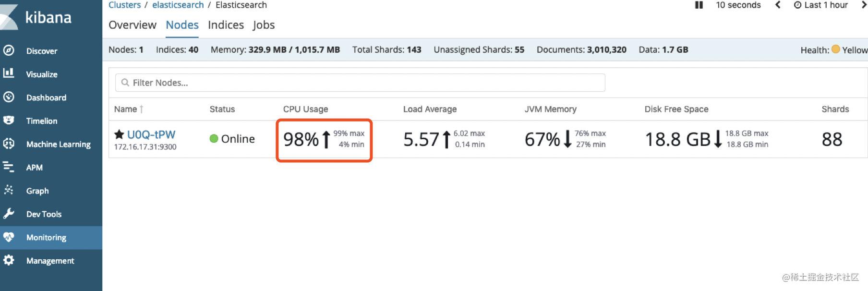Select the Nodes tab
The width and height of the screenshot is (868, 291).
[182, 25]
